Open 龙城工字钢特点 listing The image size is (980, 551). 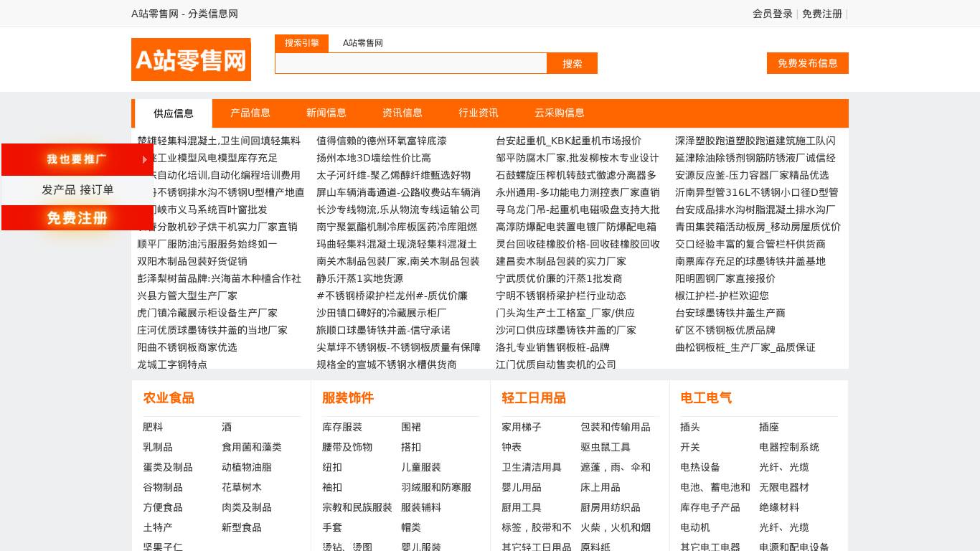point(172,364)
